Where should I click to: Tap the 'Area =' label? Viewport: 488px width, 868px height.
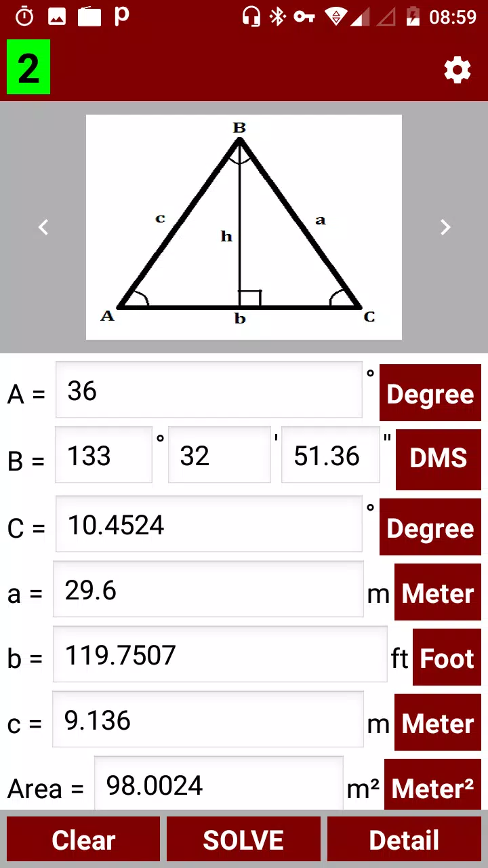point(45,789)
